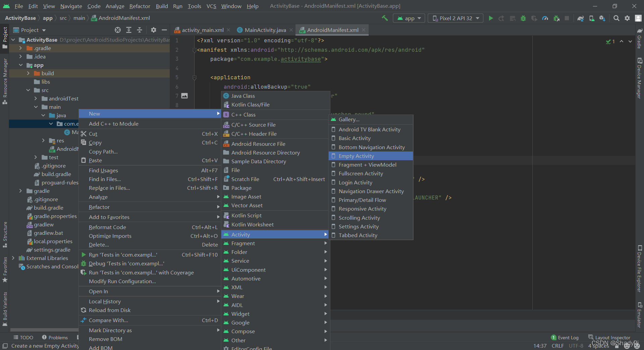Open the Emulator side panel
Viewport: 644px width, 350px height.
click(640, 315)
